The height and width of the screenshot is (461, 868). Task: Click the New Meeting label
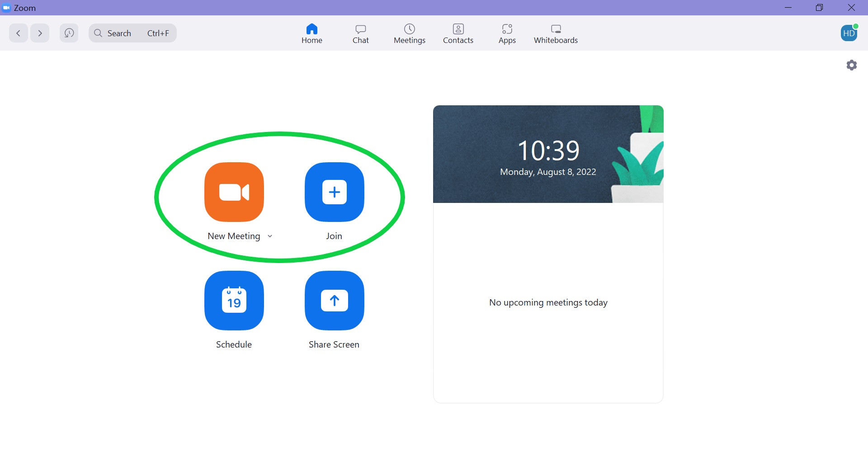pyautogui.click(x=234, y=236)
